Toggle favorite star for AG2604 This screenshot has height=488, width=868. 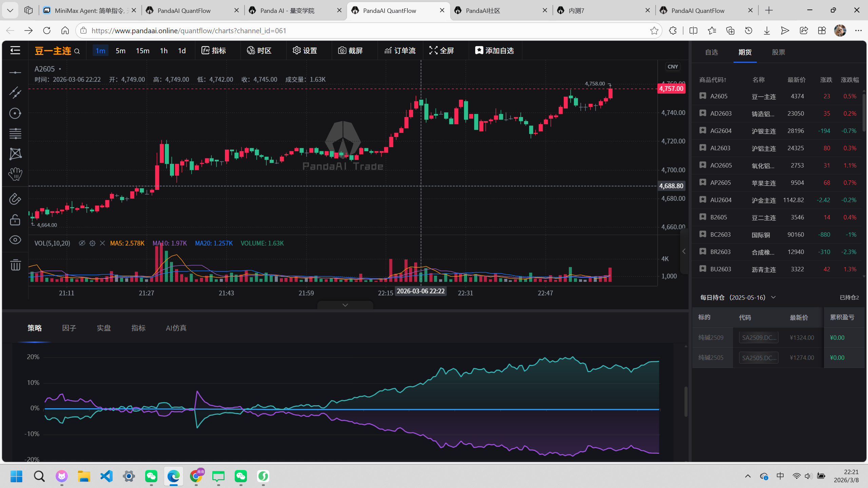(703, 131)
